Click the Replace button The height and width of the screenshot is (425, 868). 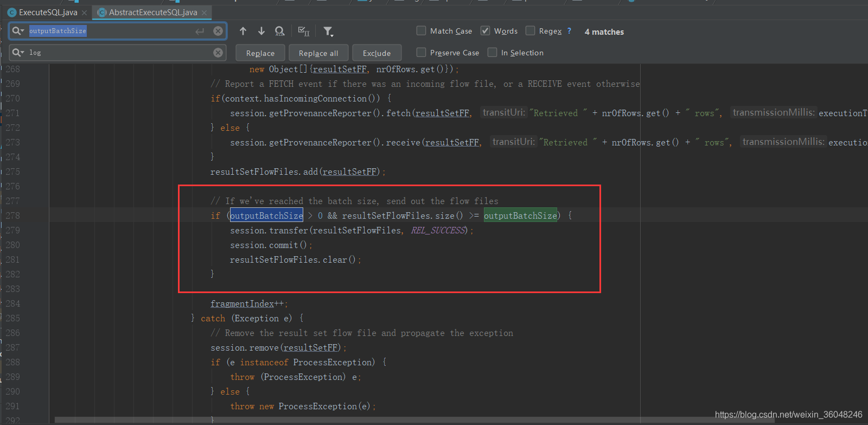(260, 53)
